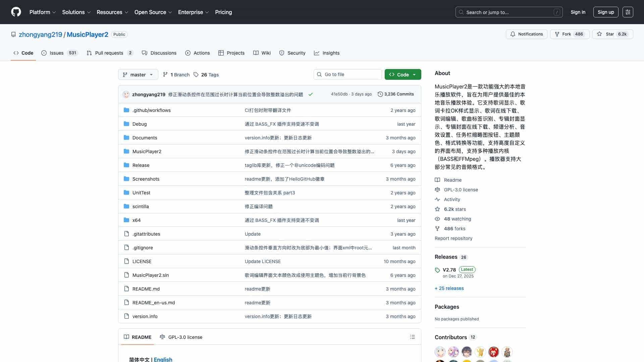The image size is (644, 362).
Task: Click the Sign in link
Action: (x=578, y=12)
